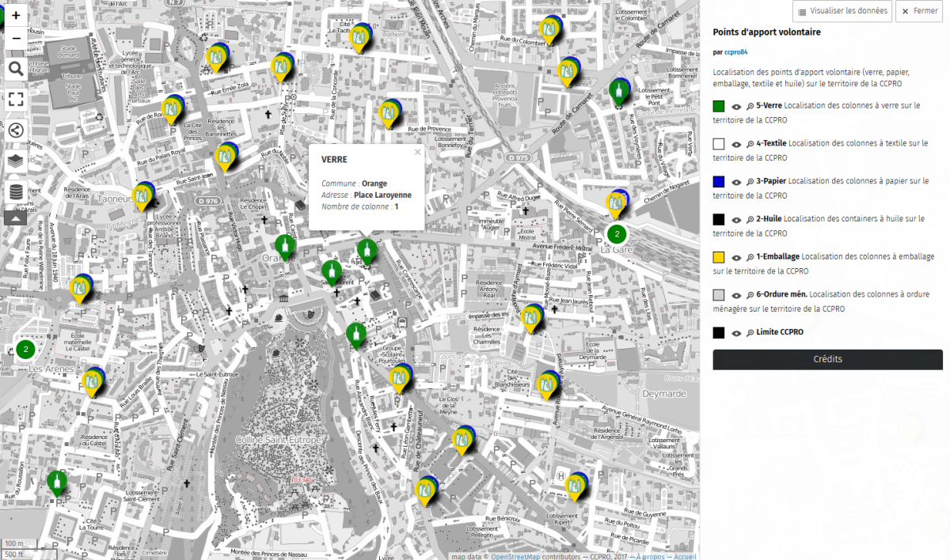Follow the OpenStreetMap attribution link

click(515, 556)
